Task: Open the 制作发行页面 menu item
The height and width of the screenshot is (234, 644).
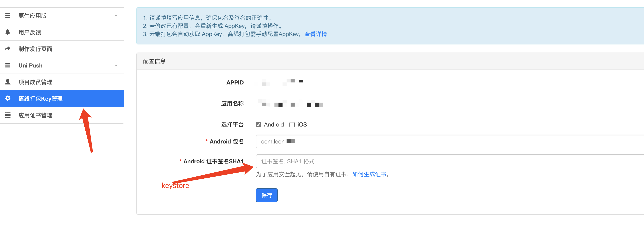Action: 35,49
